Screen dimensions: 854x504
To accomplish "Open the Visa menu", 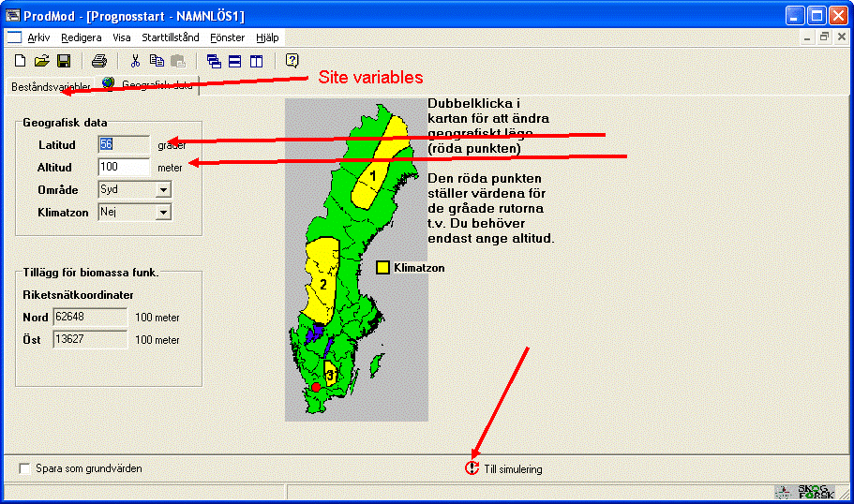I will point(122,37).
